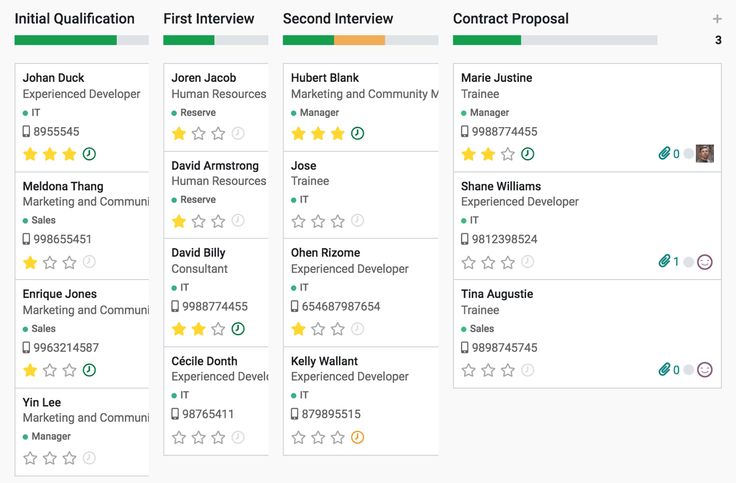Toggle the grey kanban state dot on Marie Justine's card
Image resolution: width=736 pixels, height=483 pixels.
pos(688,154)
